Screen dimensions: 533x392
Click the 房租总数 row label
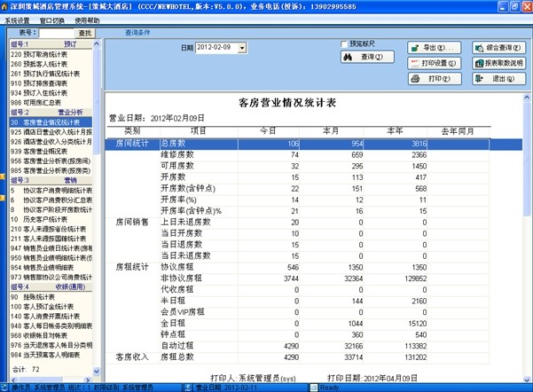tap(177, 357)
